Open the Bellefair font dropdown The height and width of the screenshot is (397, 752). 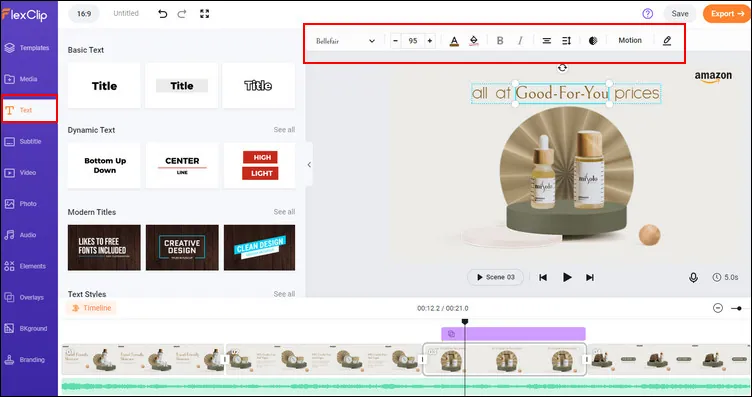click(345, 41)
